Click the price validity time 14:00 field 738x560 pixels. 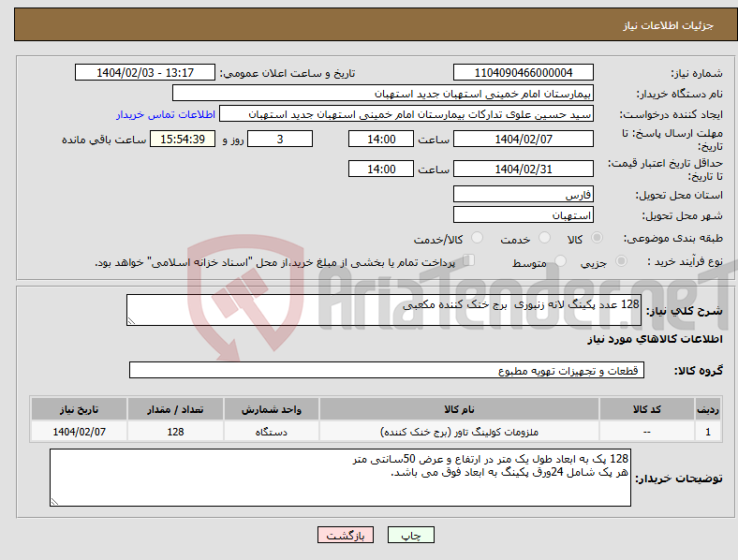(x=381, y=169)
